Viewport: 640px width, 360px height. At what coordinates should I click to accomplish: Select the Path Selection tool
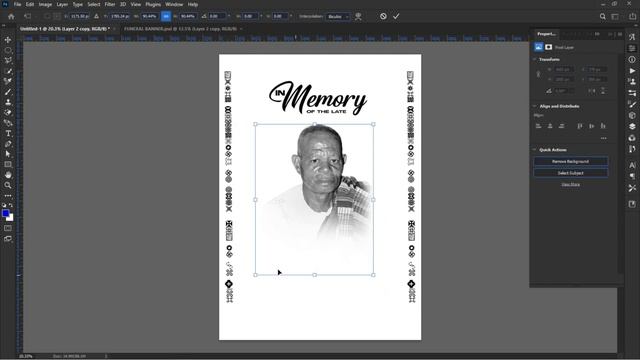point(8,154)
